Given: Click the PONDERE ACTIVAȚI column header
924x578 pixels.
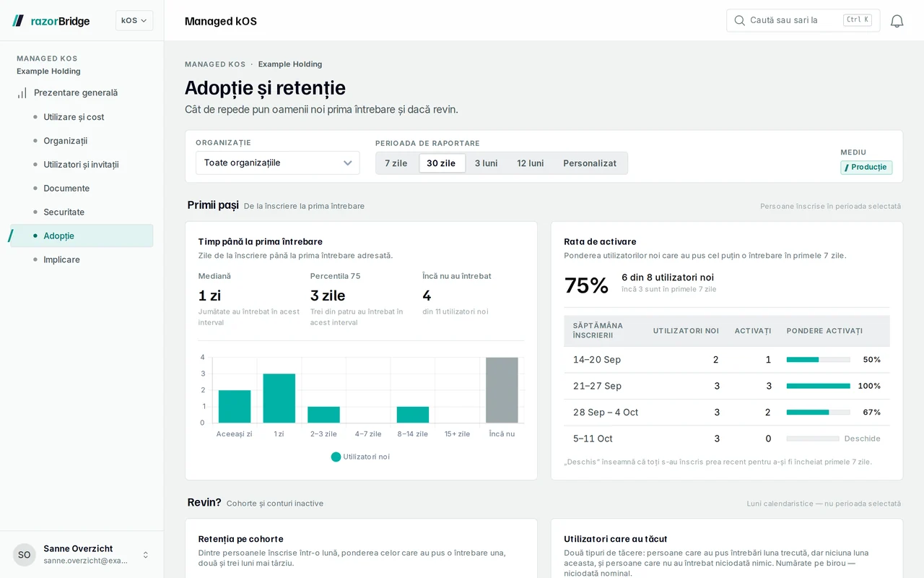Looking at the screenshot, I should pyautogui.click(x=824, y=331).
